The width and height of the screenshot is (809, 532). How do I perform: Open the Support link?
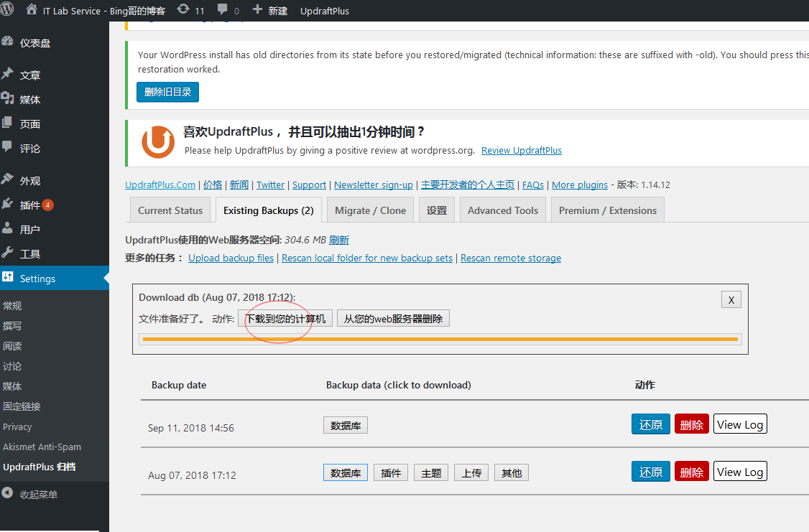point(309,185)
